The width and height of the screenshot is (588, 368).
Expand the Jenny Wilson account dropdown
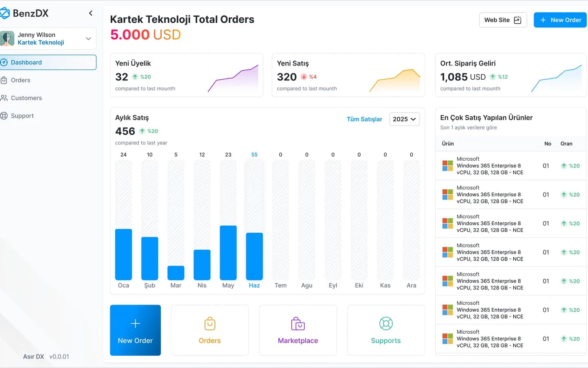pyautogui.click(x=88, y=38)
